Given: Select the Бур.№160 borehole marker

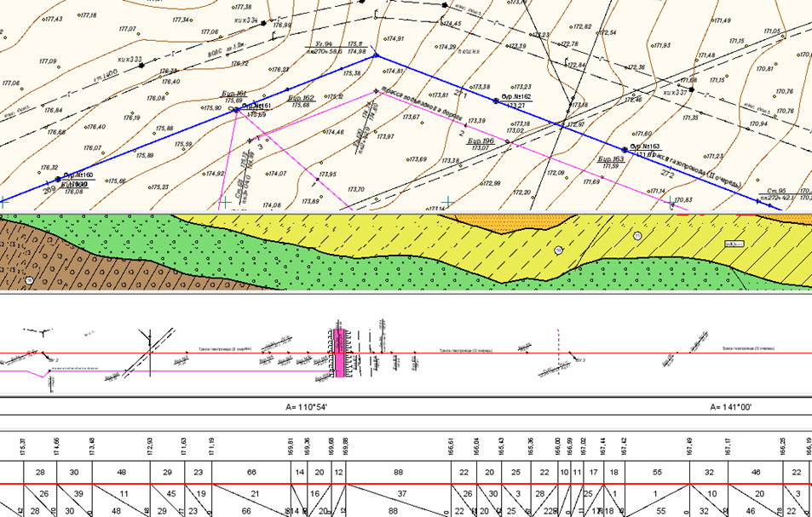Looking at the screenshot, I should [x=58, y=179].
